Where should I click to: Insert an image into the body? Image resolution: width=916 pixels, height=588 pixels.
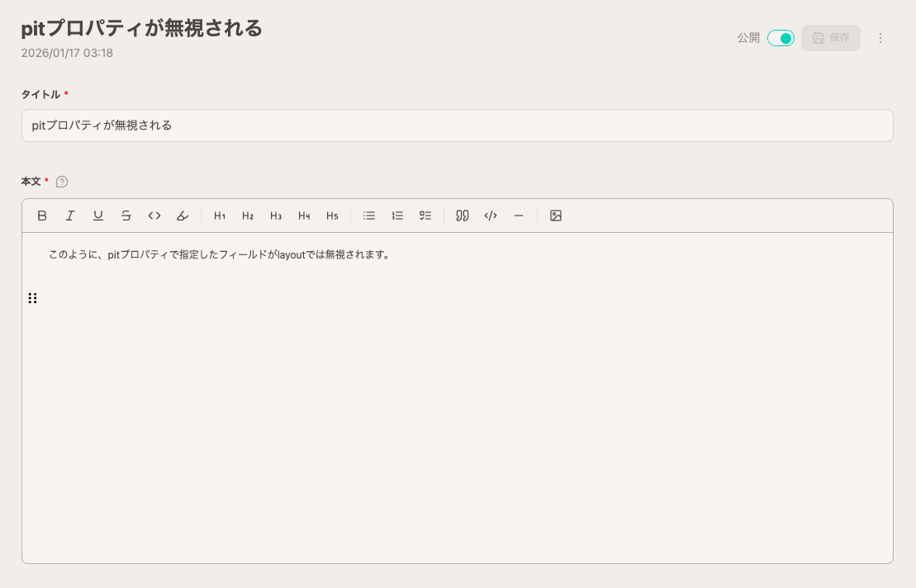click(556, 216)
